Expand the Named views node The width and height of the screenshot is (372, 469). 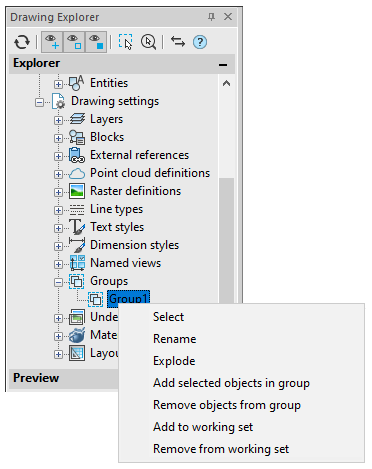58,264
